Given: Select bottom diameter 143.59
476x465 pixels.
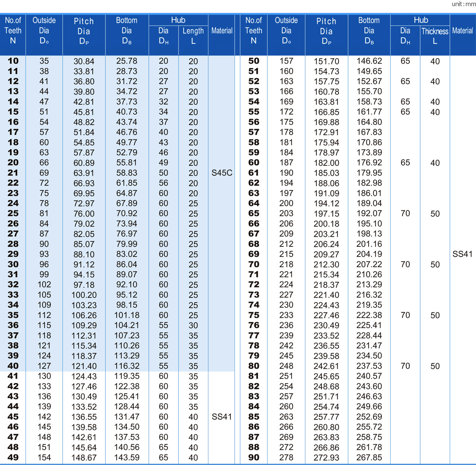Looking at the screenshot, I should (x=127, y=458).
